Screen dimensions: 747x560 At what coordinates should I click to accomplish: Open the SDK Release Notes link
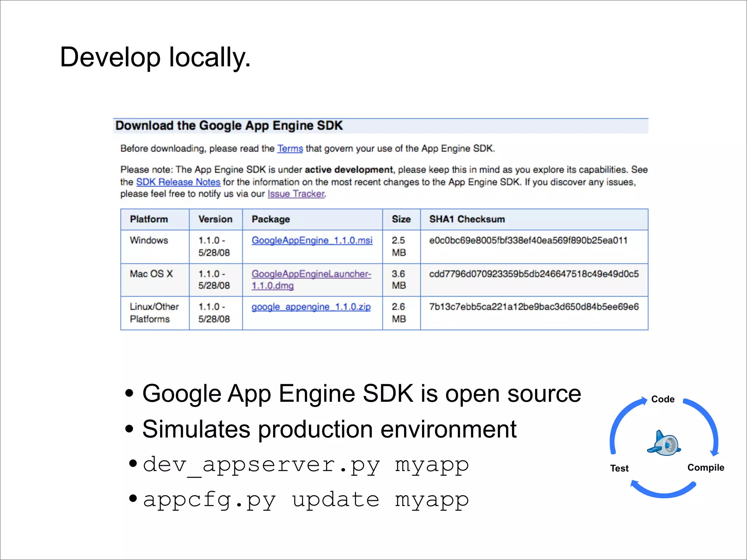178,182
